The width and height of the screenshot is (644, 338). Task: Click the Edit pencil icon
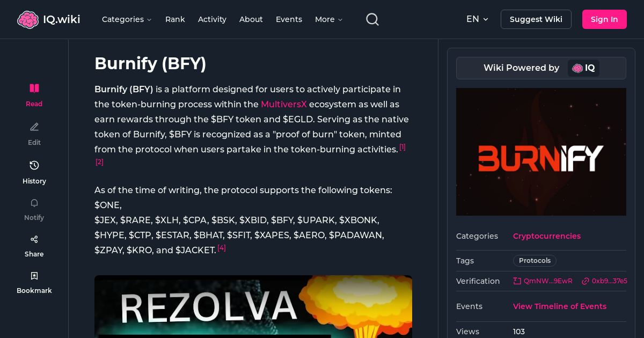click(34, 127)
